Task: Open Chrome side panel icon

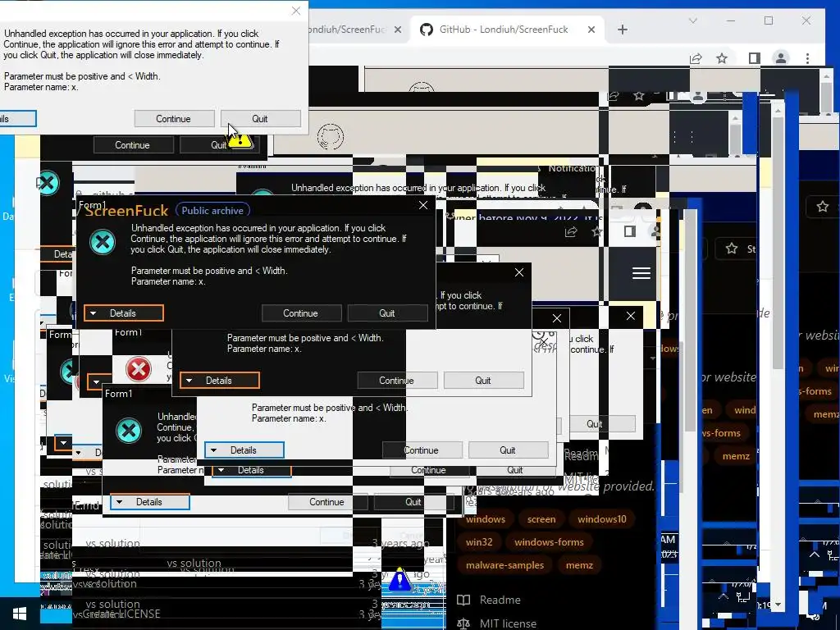Action: (755, 58)
